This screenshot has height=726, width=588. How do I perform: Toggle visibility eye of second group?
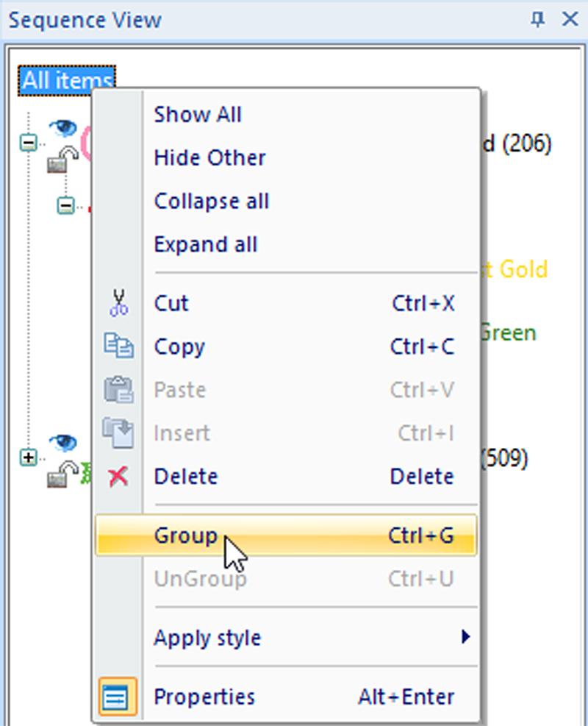coord(63,443)
